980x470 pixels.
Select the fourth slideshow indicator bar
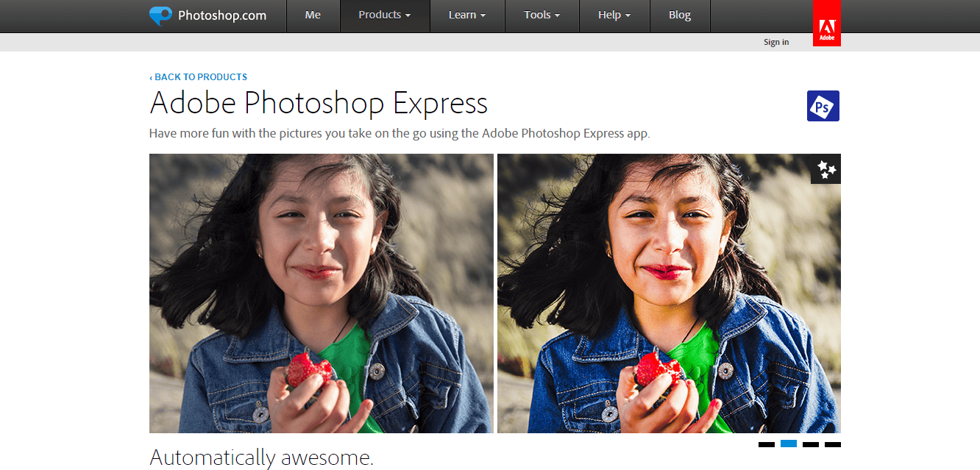point(833,444)
